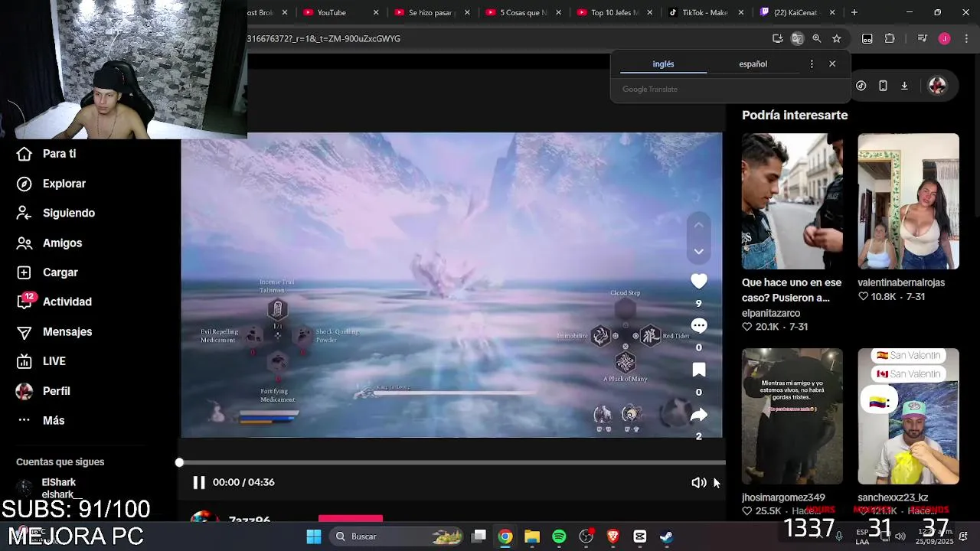Screen dimensions: 980x551
Task: Open the elpanitazarco video thumbnail
Action: coord(792,201)
